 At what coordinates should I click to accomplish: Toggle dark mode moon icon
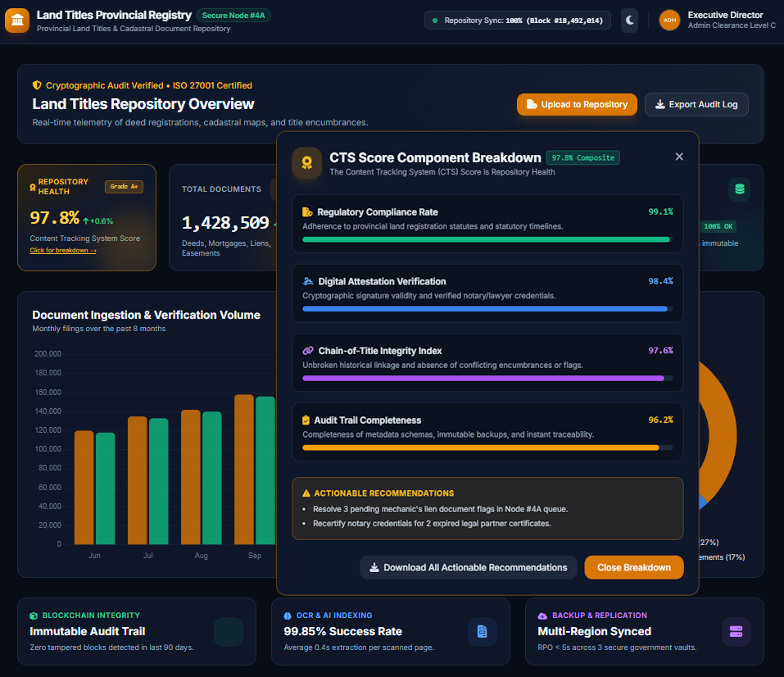pos(629,20)
